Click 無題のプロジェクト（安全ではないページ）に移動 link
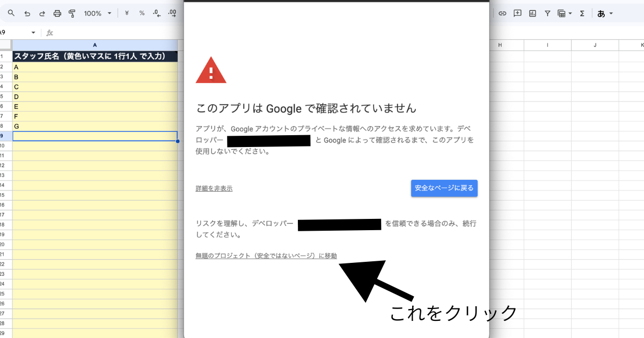644x338 pixels. pyautogui.click(x=267, y=256)
